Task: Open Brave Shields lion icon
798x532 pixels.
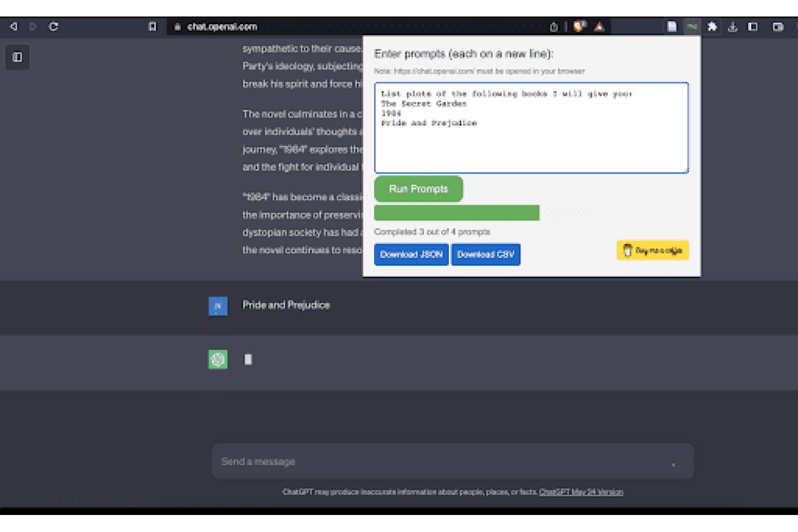Action: pyautogui.click(x=579, y=26)
